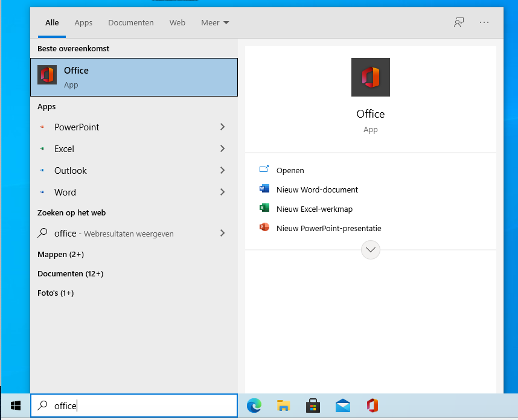This screenshot has width=518, height=420.
Task: Launch Microsoft Store from the taskbar
Action: [313, 406]
